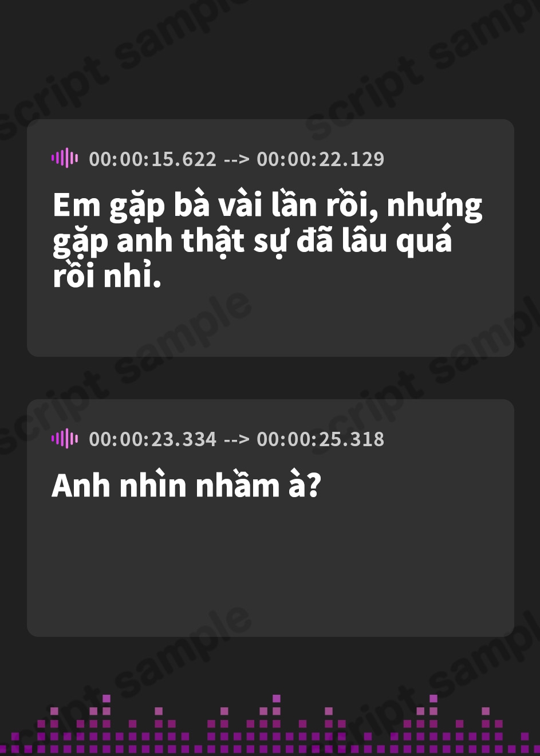Image resolution: width=540 pixels, height=756 pixels.
Task: Click the word 'nhưng' in the first subtitle
Action: pyautogui.click(x=435, y=207)
